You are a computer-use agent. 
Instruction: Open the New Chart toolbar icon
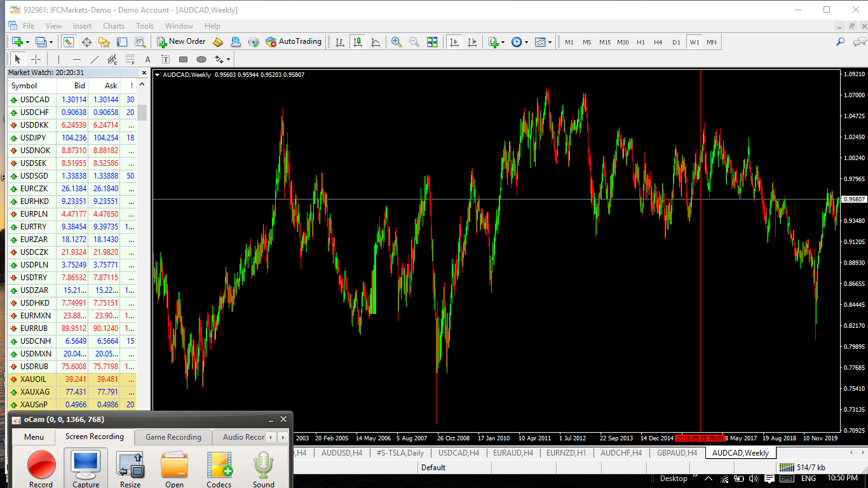[17, 42]
